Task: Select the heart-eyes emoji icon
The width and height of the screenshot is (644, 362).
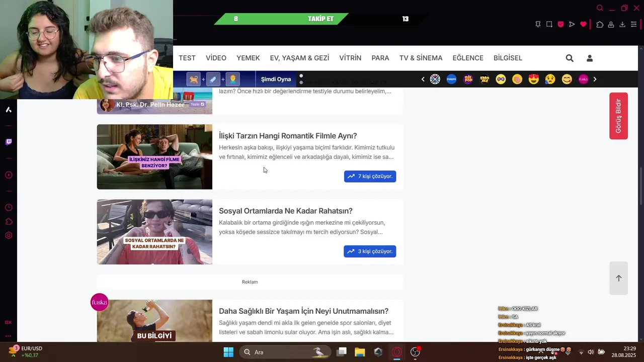Action: (x=534, y=79)
